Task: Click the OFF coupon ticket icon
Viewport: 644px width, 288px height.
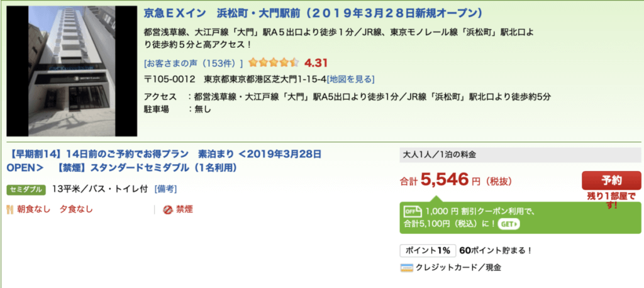Action: click(412, 211)
